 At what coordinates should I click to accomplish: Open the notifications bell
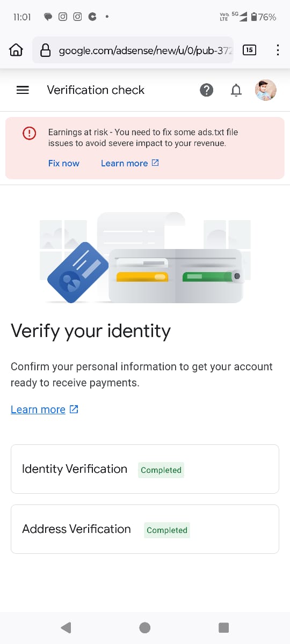click(x=236, y=90)
